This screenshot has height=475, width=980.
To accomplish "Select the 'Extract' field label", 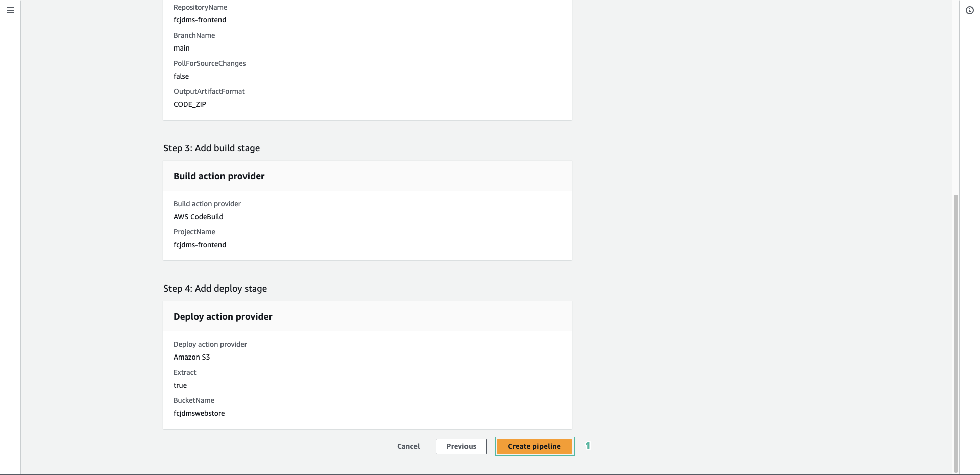I will click(x=185, y=372).
